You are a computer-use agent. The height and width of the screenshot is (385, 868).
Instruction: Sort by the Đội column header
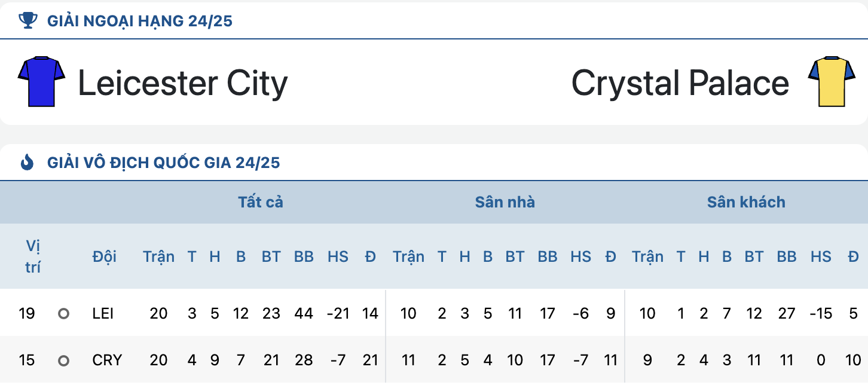click(x=105, y=256)
